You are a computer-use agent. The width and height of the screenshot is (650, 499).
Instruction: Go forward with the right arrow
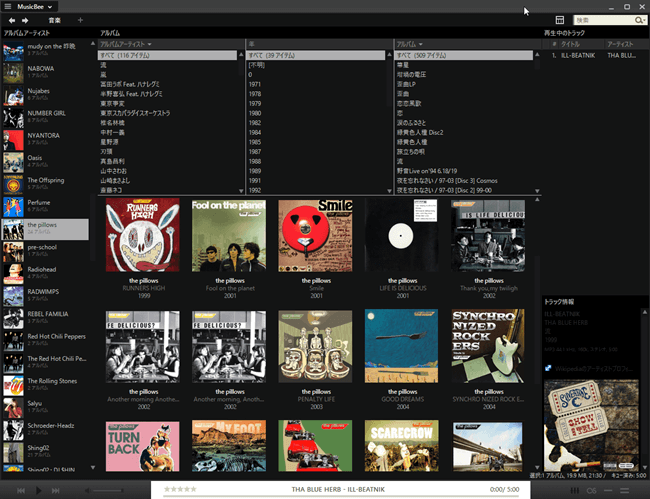(25, 20)
